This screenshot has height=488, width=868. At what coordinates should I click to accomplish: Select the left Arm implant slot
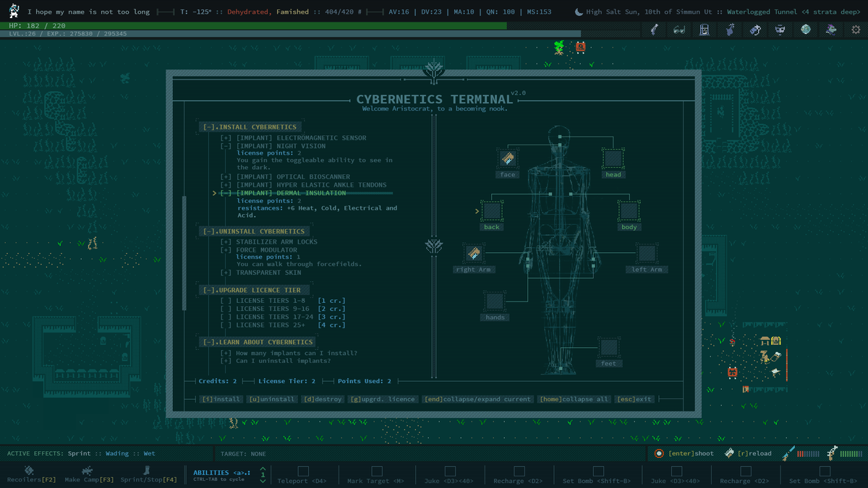647,254
